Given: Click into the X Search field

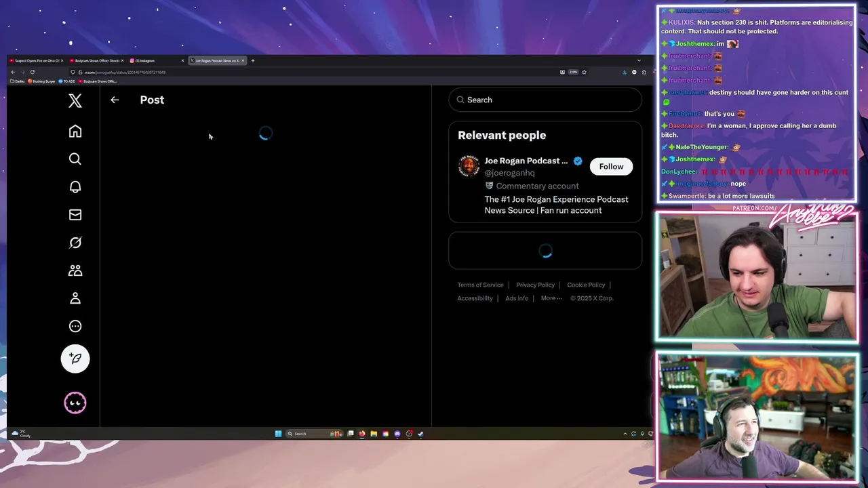Looking at the screenshot, I should (545, 100).
